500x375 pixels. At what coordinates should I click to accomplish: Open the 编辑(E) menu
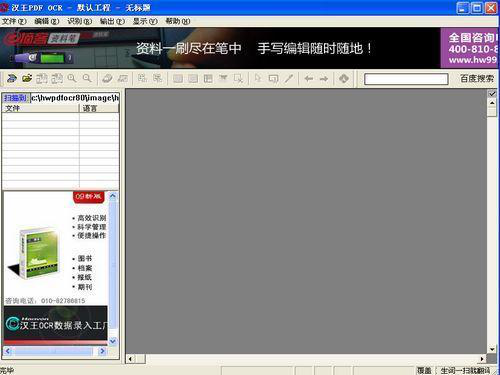[x=47, y=21]
